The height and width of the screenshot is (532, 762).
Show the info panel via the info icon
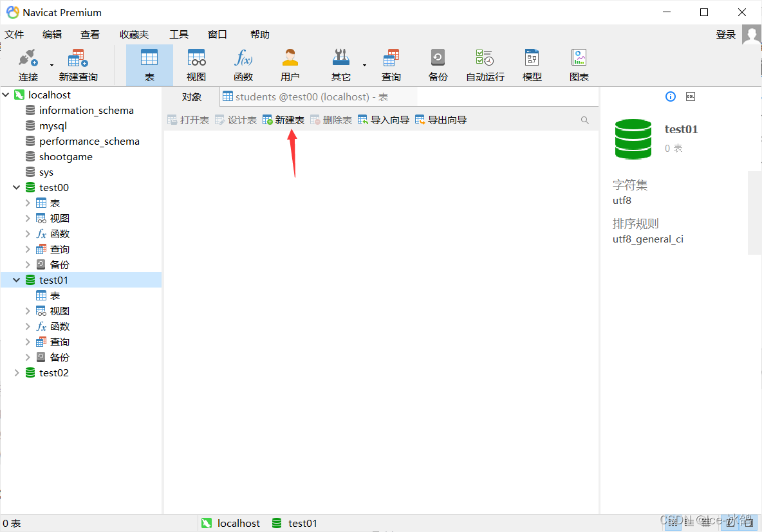click(x=670, y=96)
